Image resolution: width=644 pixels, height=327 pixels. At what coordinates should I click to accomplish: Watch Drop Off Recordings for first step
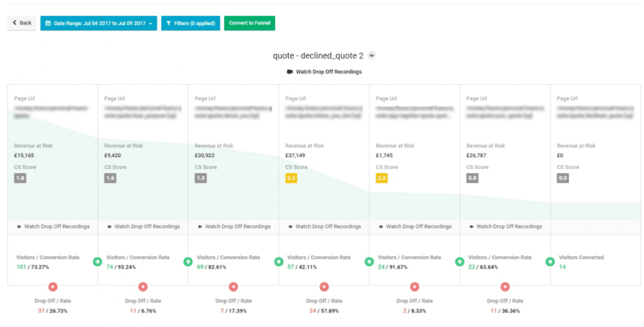click(53, 226)
